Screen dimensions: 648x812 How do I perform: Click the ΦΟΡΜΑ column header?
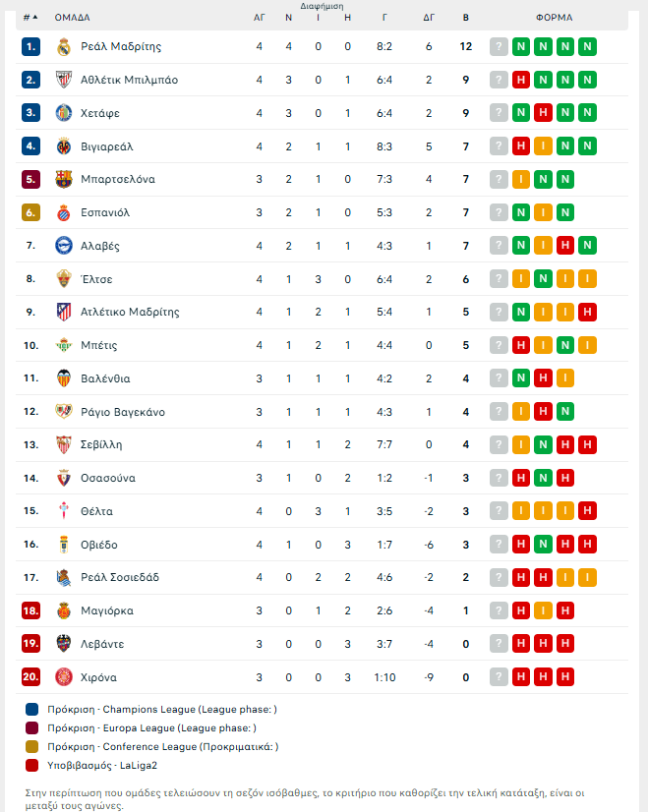[554, 18]
